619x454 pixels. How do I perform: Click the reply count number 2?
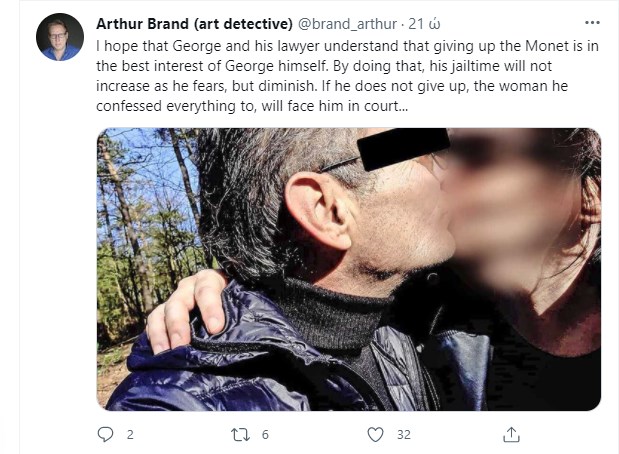point(130,435)
